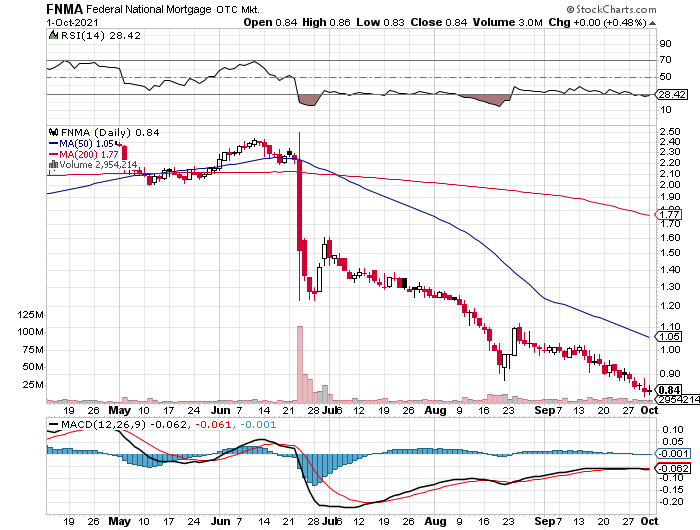Click the Chg +0.00 (+0.48%) value
The image size is (700, 530).
tap(597, 22)
